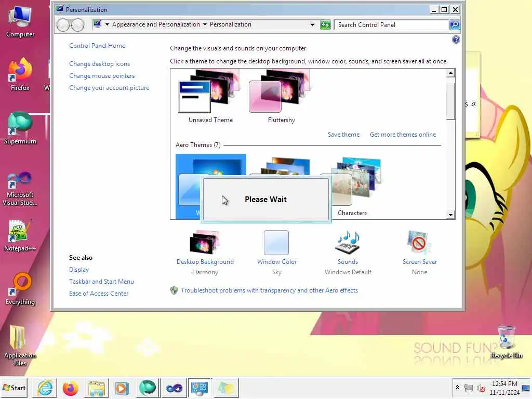Image resolution: width=532 pixels, height=399 pixels.
Task: Open the Computer desktop icon
Action: (20, 21)
